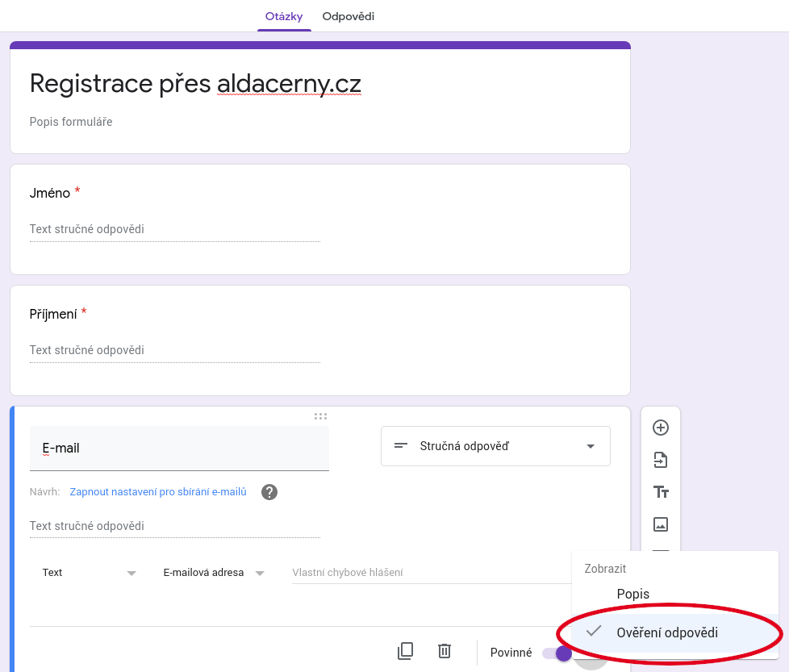Open the Stručná odpověď question type dropdown
This screenshot has width=789, height=672.
(495, 446)
